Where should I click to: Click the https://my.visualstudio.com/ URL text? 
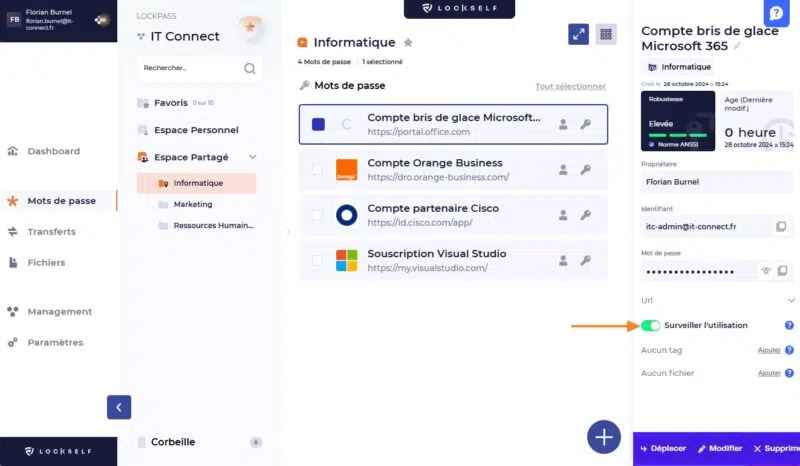(x=427, y=268)
